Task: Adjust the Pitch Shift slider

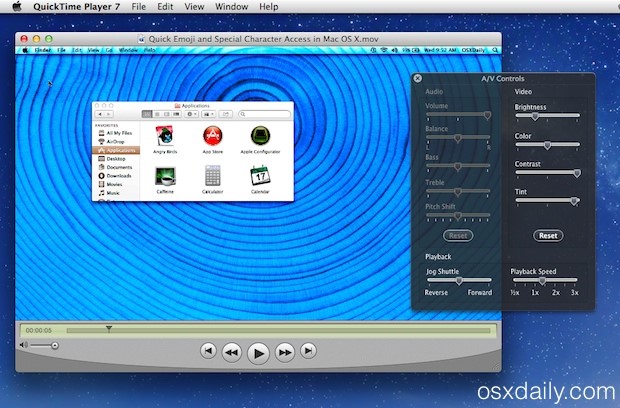Action: (459, 216)
